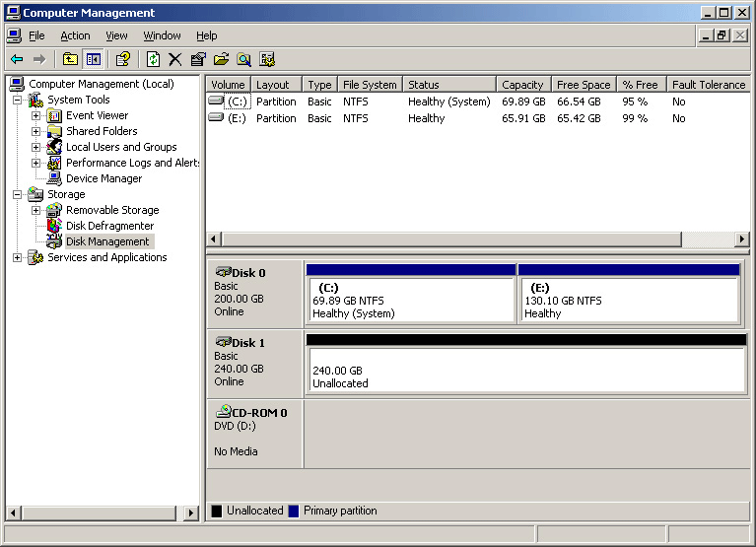Click the Removable Storage icon
This screenshot has width=756, height=547.
(54, 210)
